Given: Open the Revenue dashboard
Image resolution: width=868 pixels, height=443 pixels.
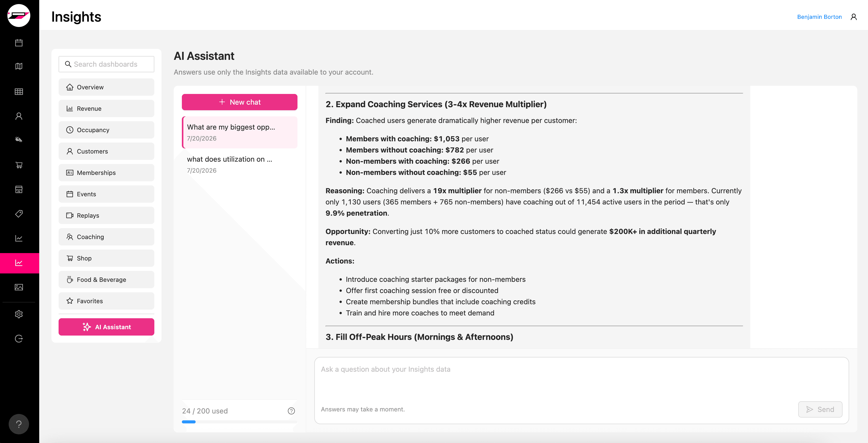Looking at the screenshot, I should click(106, 108).
